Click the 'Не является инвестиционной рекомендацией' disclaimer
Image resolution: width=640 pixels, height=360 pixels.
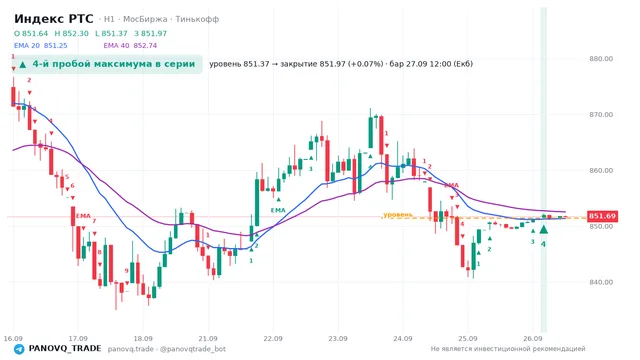coord(508,349)
